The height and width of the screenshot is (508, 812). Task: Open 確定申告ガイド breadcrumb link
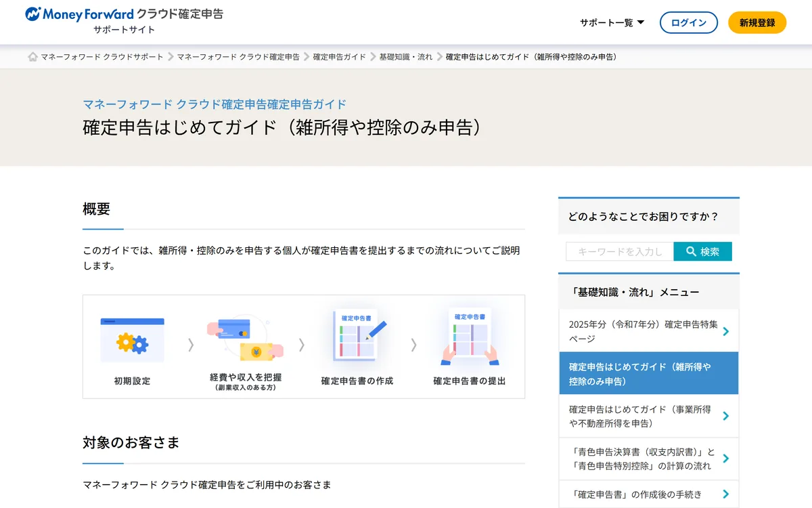tap(340, 57)
